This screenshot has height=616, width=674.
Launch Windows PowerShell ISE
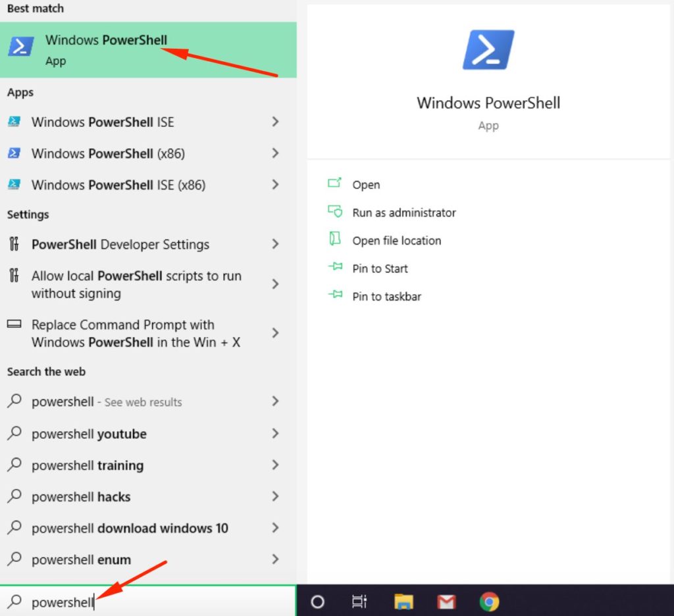102,122
